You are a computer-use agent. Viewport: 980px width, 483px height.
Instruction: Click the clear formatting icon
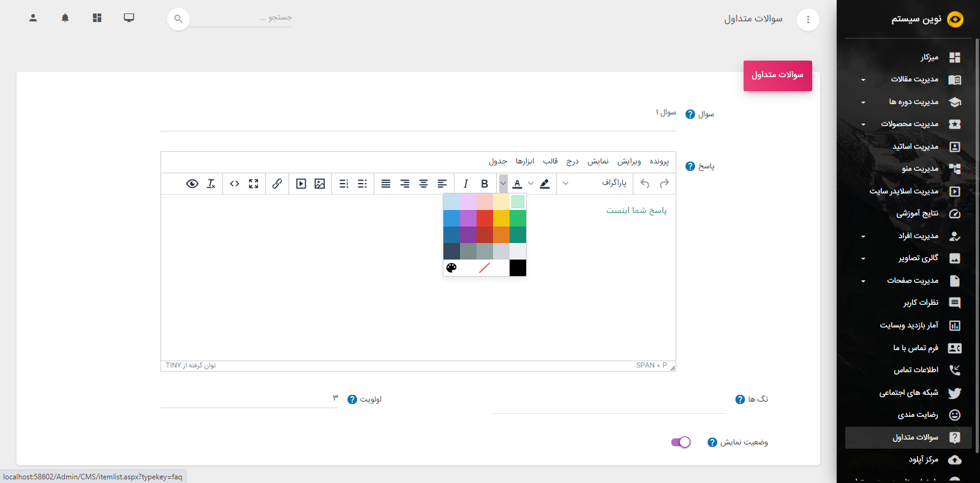coord(211,184)
